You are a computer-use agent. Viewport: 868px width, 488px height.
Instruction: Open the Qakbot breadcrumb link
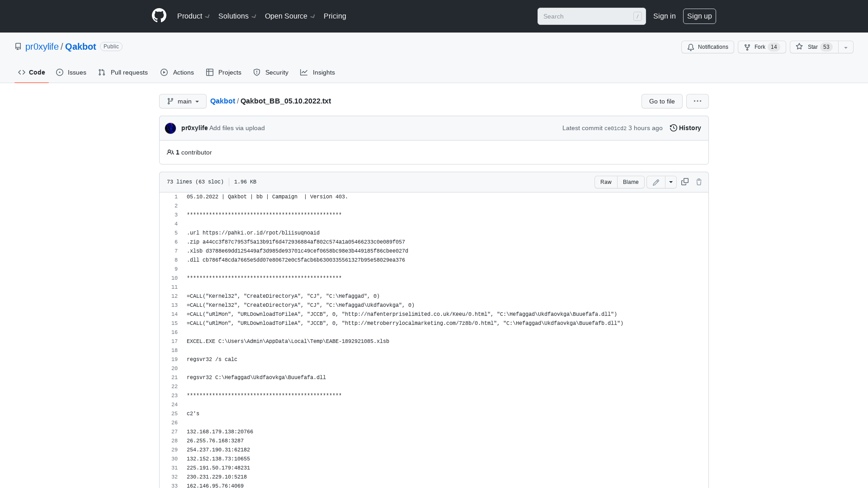pos(222,101)
